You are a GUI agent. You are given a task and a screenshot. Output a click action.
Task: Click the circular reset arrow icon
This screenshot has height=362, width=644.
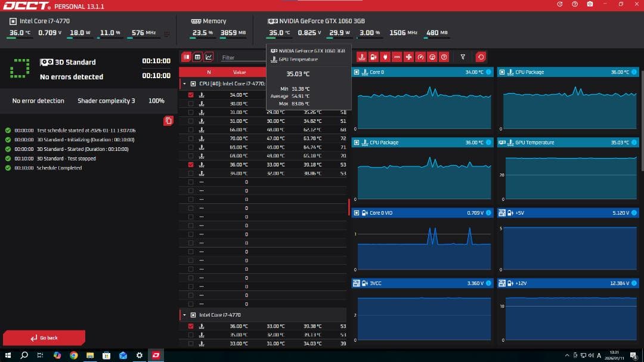pos(481,57)
